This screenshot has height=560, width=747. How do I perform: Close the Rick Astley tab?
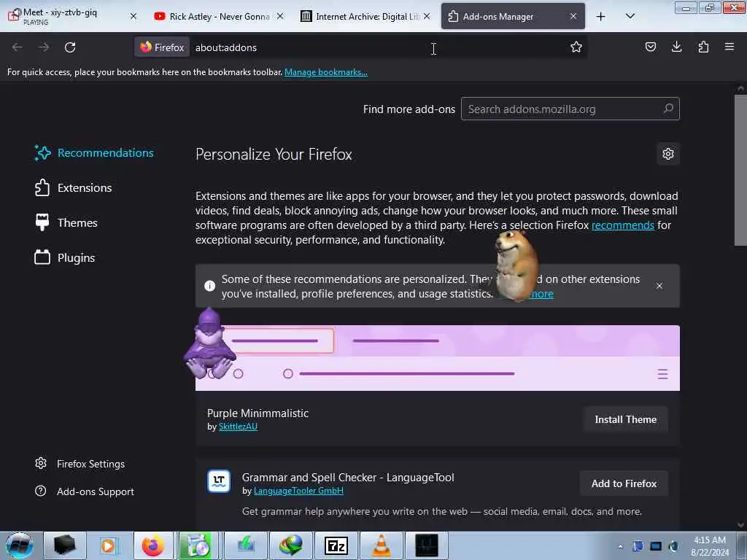(x=280, y=16)
